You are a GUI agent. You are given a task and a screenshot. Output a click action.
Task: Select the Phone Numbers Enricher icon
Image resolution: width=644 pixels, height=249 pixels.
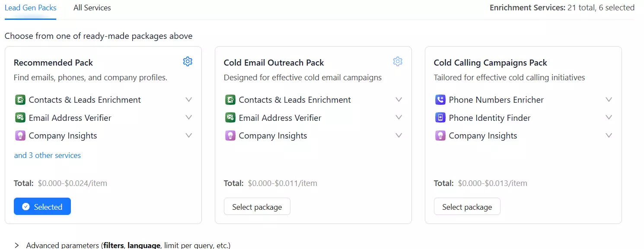[440, 99]
